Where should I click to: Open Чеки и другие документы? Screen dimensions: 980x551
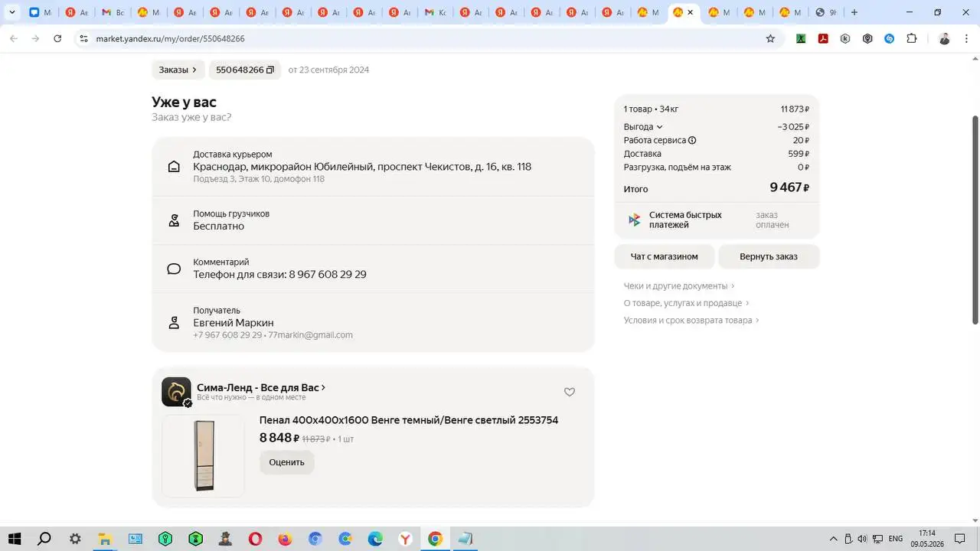click(x=679, y=285)
